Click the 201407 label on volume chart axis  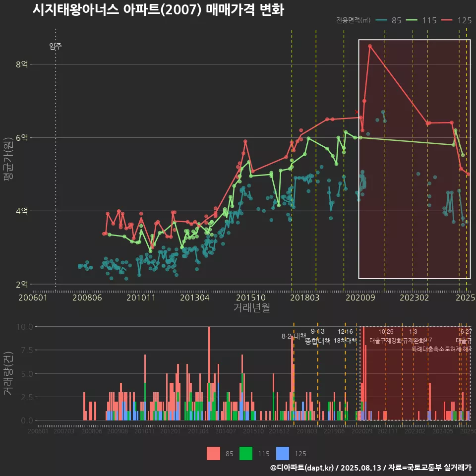pos(226,431)
